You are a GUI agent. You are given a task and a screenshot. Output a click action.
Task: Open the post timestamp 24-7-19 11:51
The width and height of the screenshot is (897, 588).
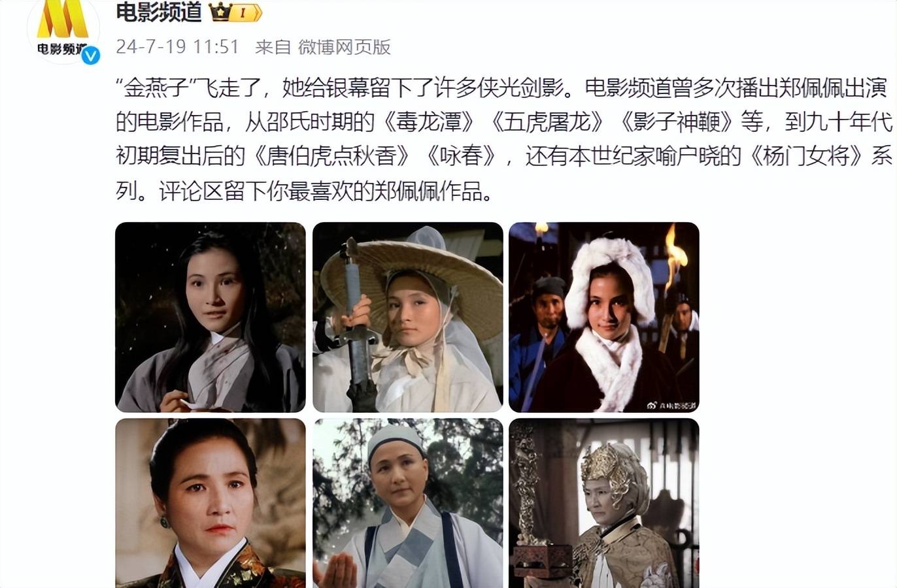(177, 47)
